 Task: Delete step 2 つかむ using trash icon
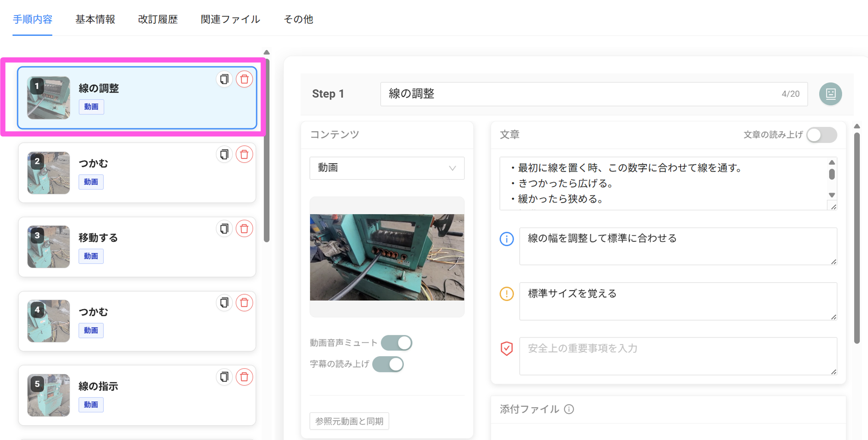click(244, 154)
